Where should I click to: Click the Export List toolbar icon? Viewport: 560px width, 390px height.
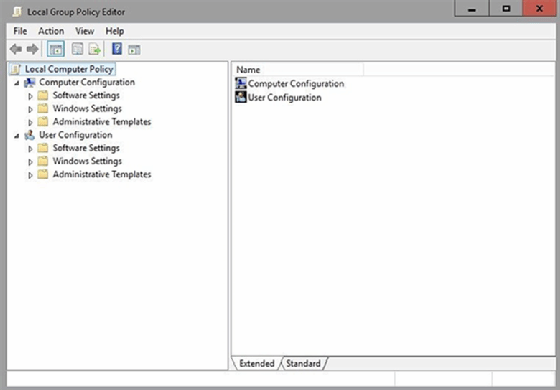95,49
